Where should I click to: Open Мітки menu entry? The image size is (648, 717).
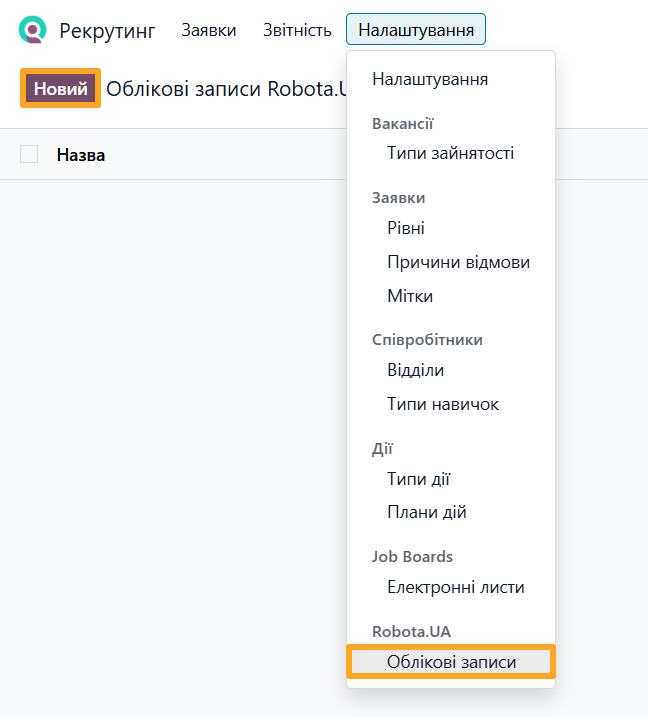point(451,296)
